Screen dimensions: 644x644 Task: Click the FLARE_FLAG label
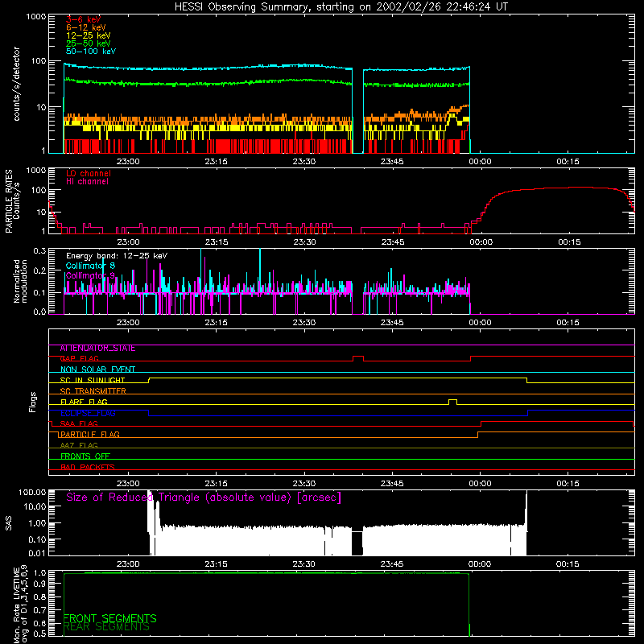(84, 402)
